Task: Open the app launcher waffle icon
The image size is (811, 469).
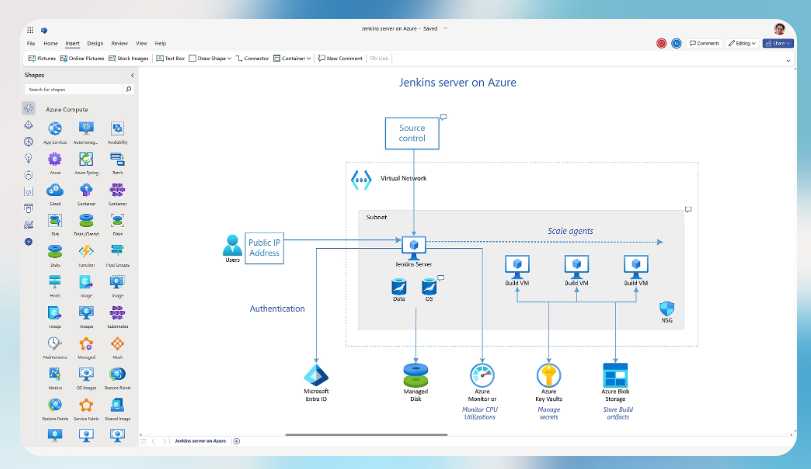Action: (31, 31)
